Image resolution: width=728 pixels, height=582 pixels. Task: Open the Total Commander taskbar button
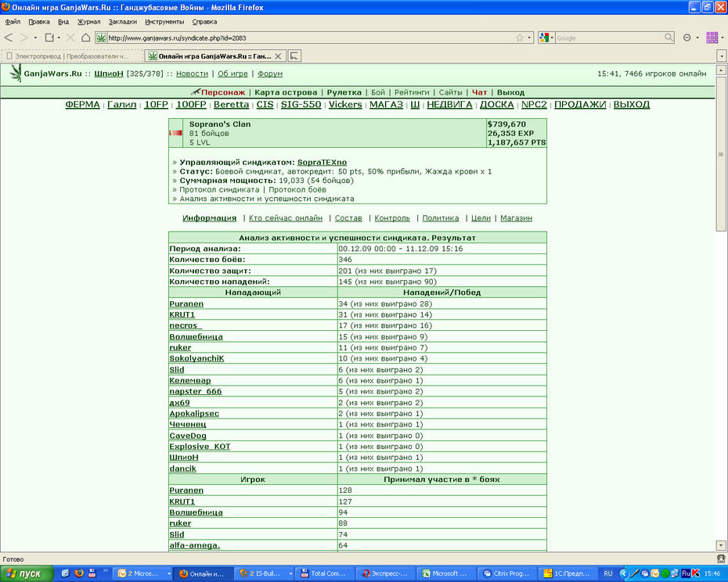tap(325, 573)
